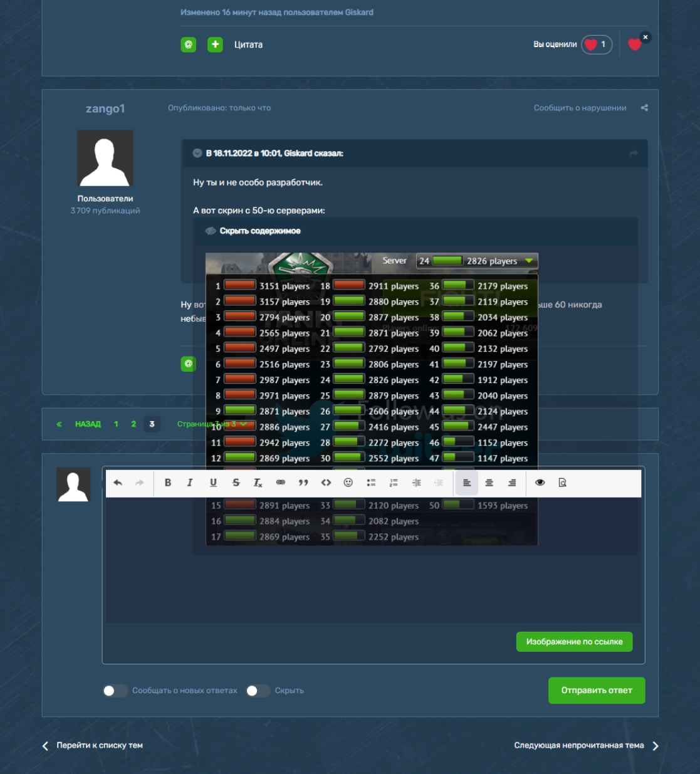Mention user with green @ icon in Giskard post
The image size is (700, 774).
tap(189, 44)
